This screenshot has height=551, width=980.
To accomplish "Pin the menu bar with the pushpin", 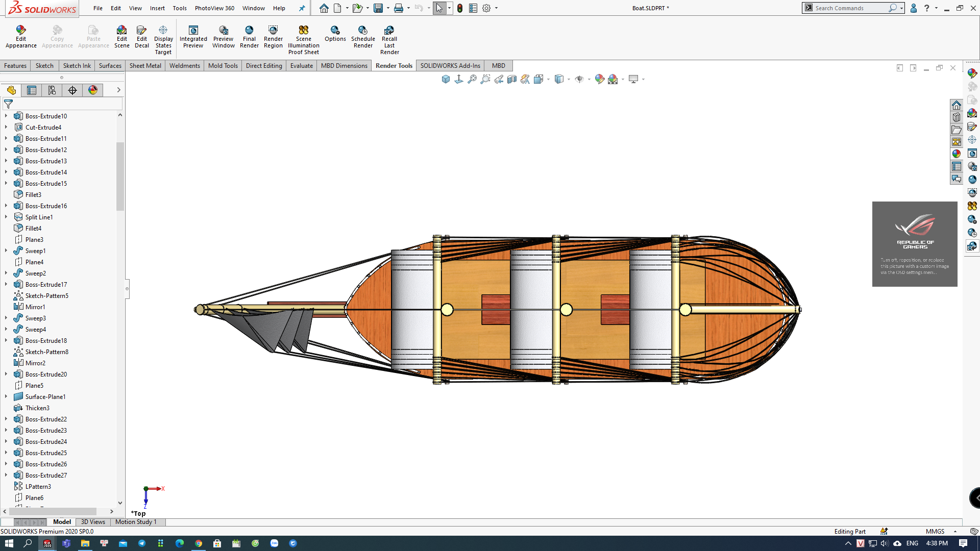I will click(x=302, y=8).
